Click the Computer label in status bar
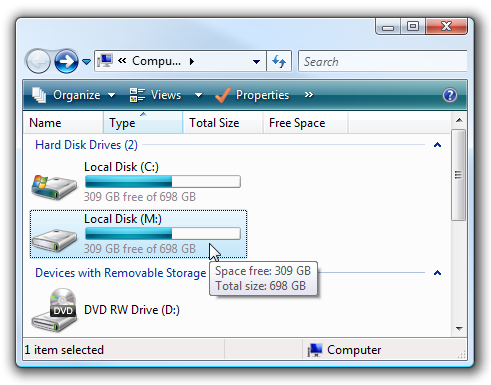491x385 pixels. tap(354, 350)
